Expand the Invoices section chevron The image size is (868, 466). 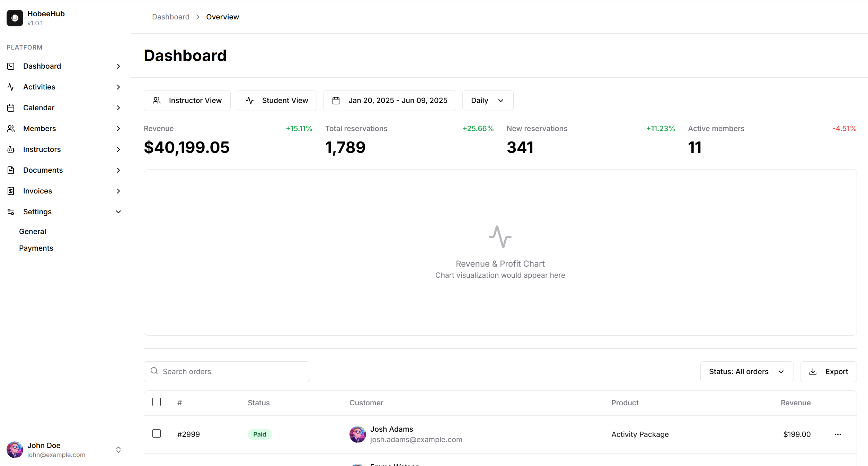coord(118,191)
